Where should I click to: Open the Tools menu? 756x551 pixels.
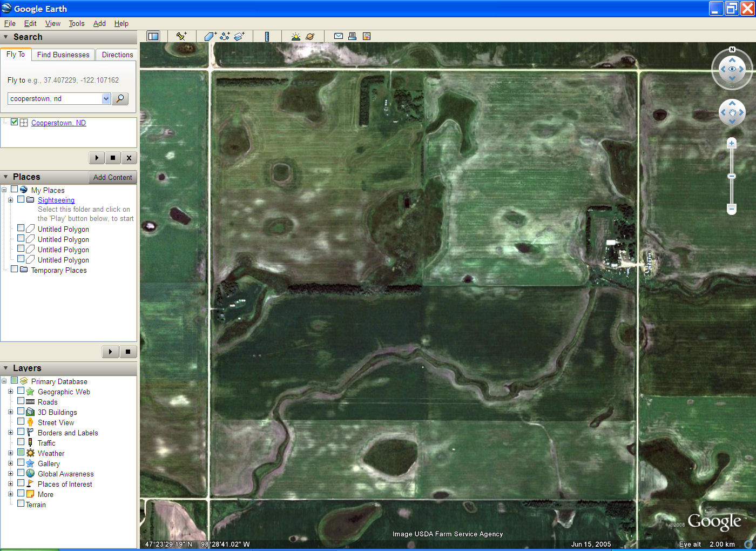(77, 23)
